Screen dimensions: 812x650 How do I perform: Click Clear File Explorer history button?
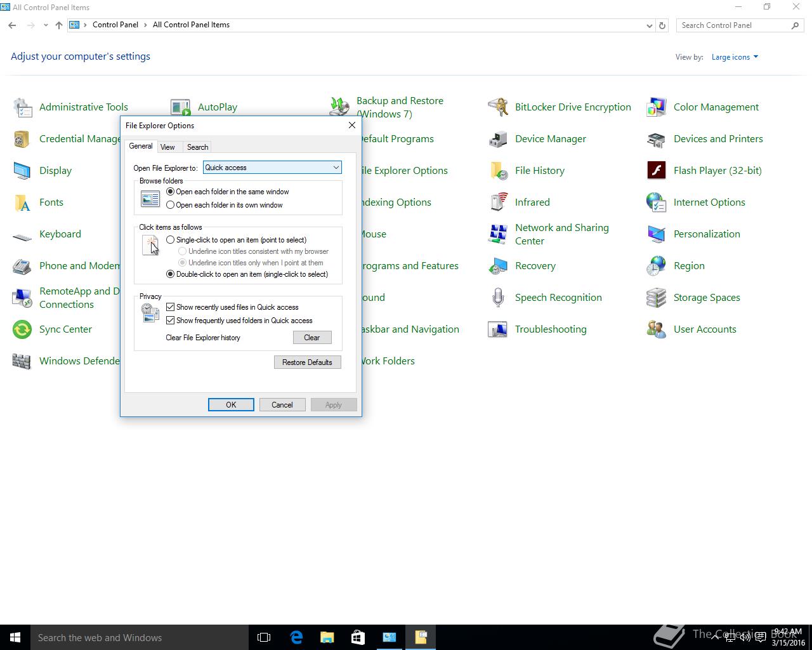(312, 338)
